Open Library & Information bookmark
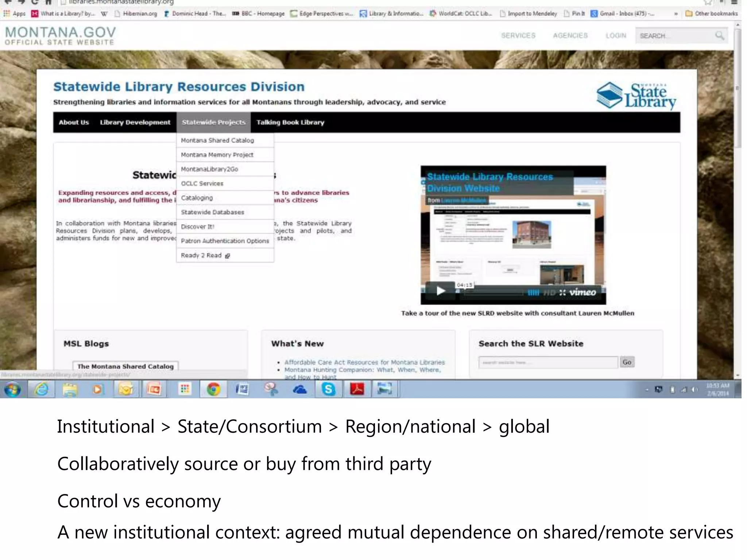Viewport: 747px width, 560px height. (391, 14)
